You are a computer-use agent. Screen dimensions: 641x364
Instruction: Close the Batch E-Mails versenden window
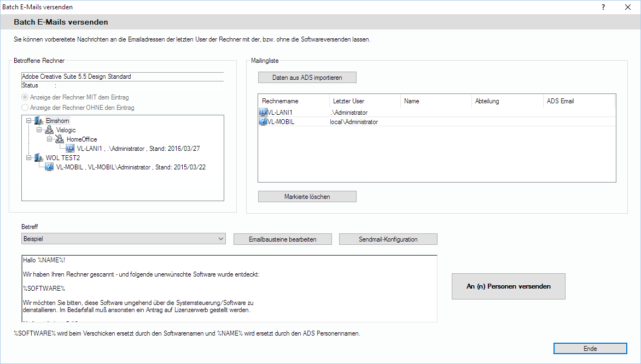click(x=628, y=7)
